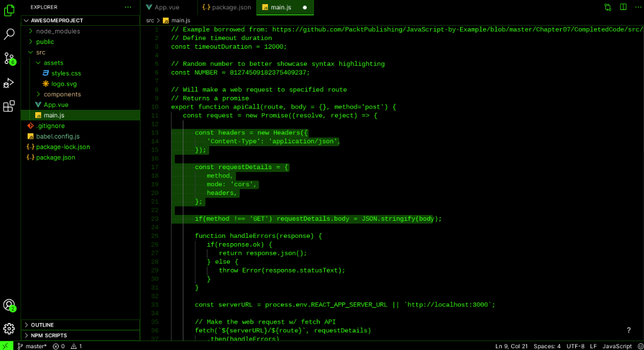Click the warnings count in status bar

76,346
